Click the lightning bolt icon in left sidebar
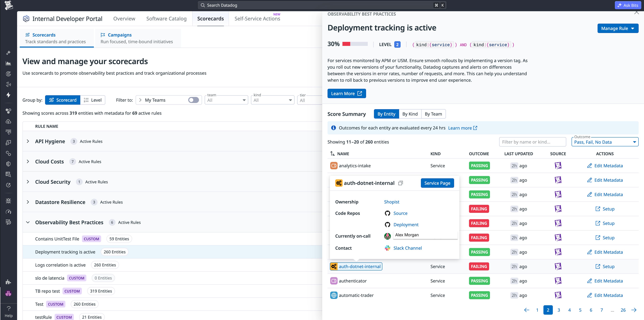Screen dimensions: 644x320 coord(8,95)
